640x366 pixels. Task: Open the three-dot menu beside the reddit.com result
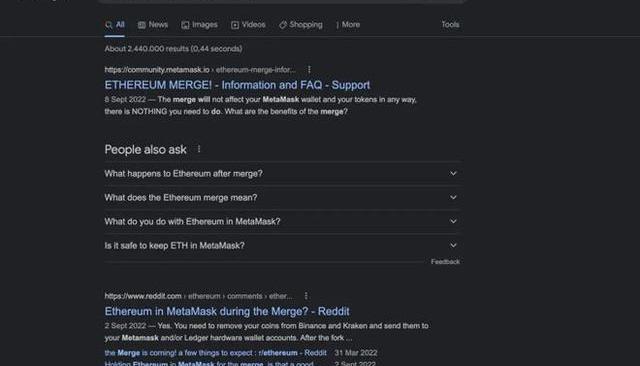point(306,296)
